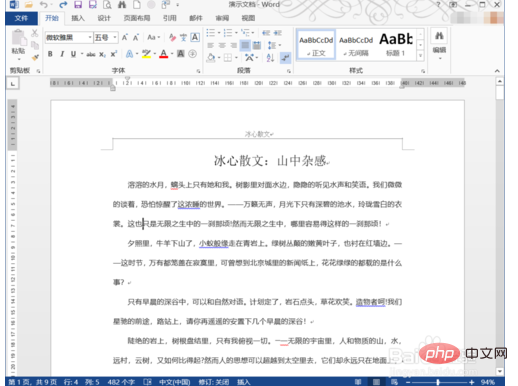Click the Copy icon under scissors
This screenshot has height=386, width=518.
(35, 45)
